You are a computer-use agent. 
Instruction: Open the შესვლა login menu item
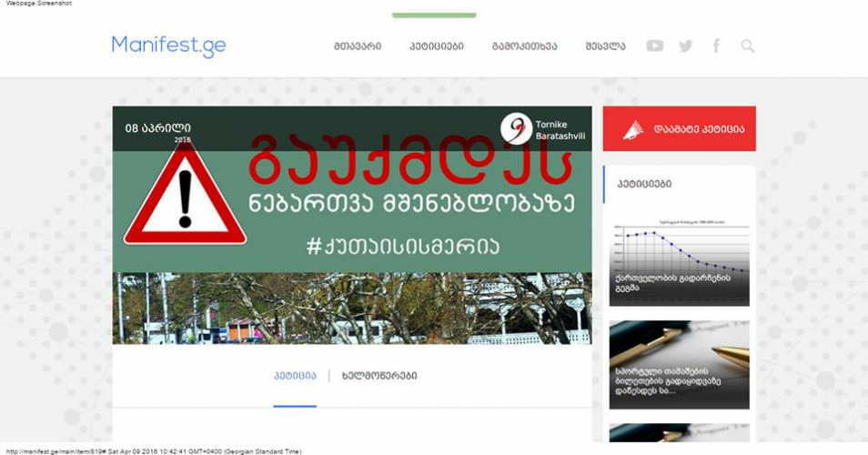click(606, 46)
